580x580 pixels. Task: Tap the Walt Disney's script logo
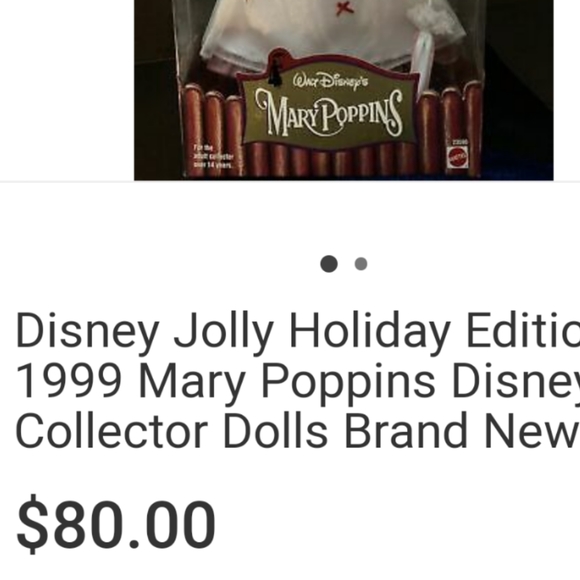point(330,81)
